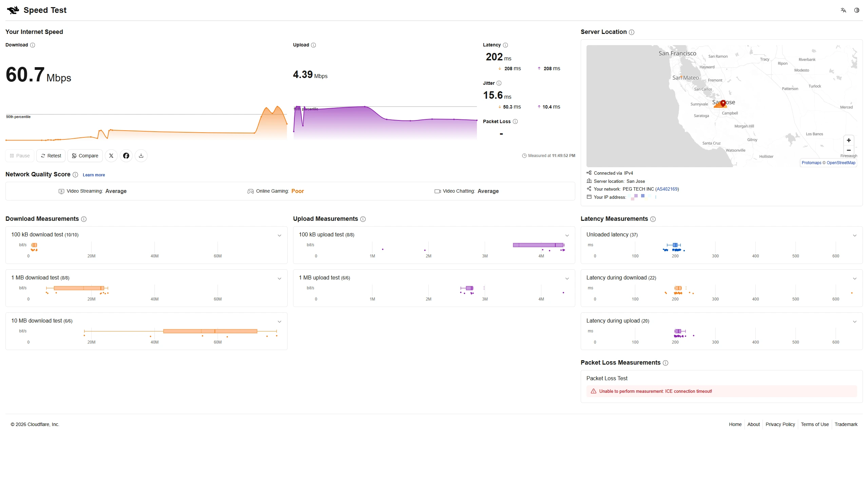Click the Pause button

pyautogui.click(x=20, y=156)
